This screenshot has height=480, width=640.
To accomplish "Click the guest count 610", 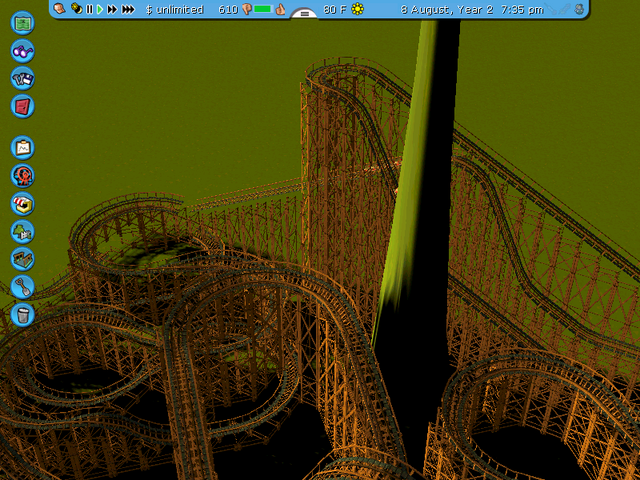I will 228,9.
